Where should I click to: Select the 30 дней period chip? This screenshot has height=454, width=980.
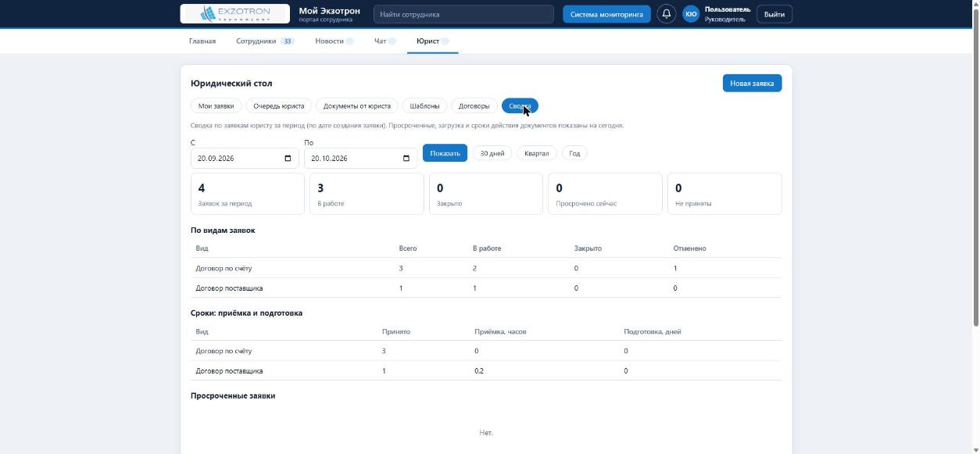tap(492, 153)
